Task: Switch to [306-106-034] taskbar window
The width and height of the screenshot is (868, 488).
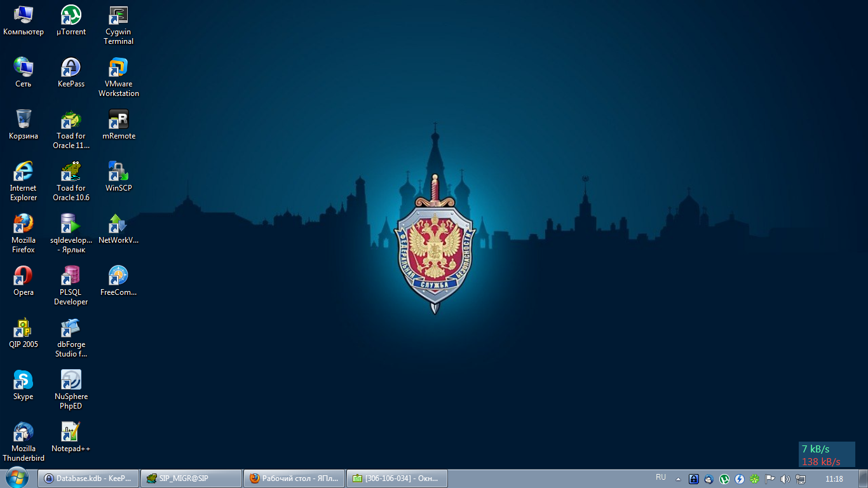Action: [397, 478]
